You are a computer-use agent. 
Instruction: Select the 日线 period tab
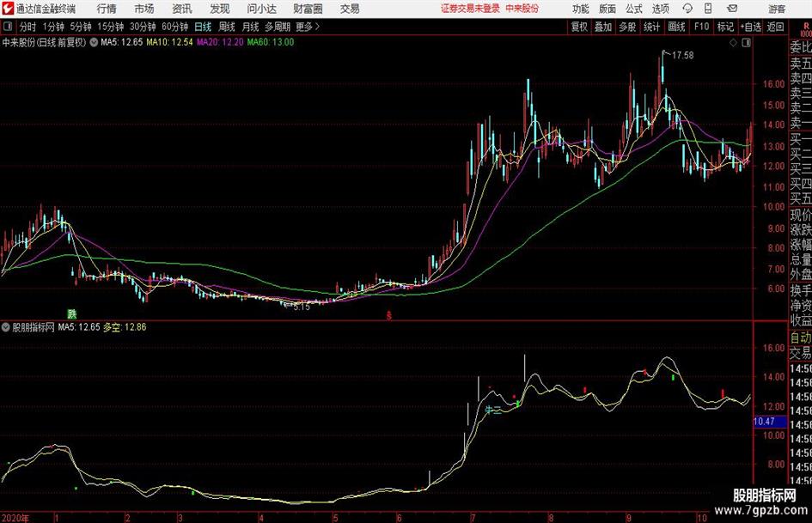pyautogui.click(x=203, y=27)
